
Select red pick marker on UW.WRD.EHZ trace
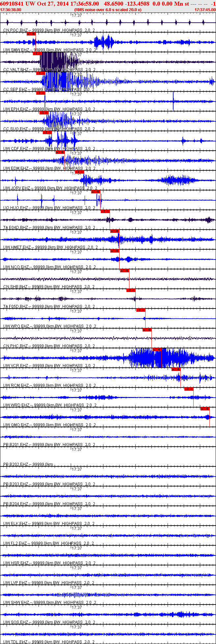189,389
